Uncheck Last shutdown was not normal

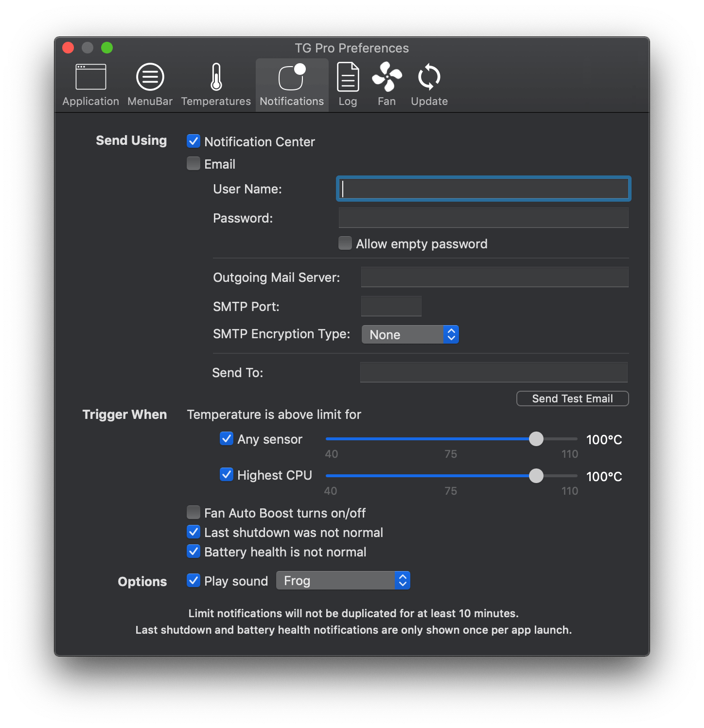coord(194,532)
